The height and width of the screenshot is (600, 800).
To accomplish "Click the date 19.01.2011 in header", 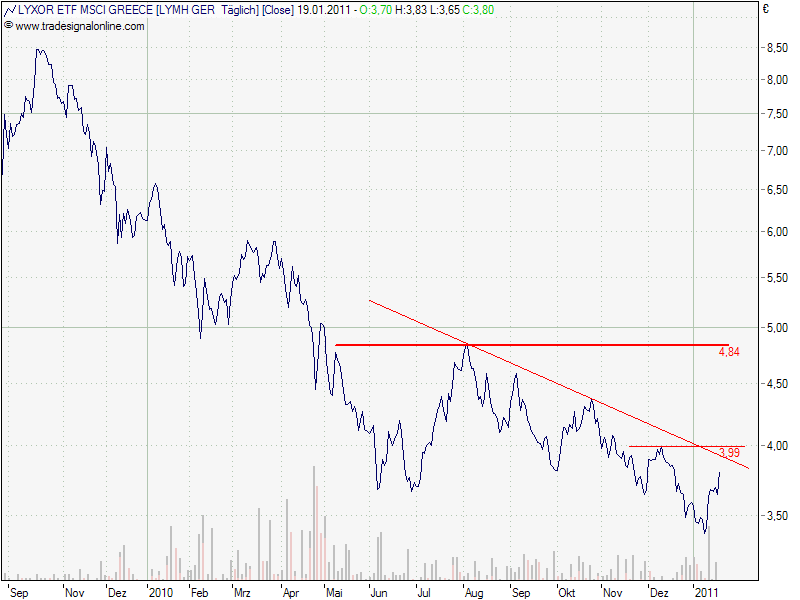I will pos(324,10).
